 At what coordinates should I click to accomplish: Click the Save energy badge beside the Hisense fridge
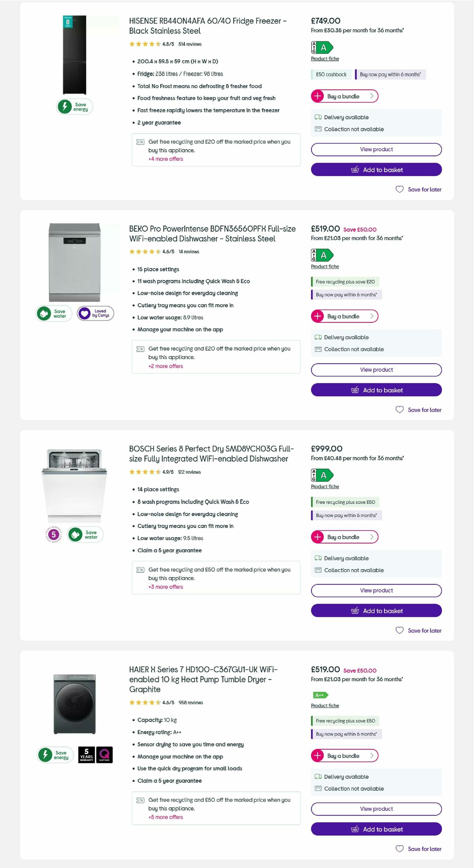[74, 106]
